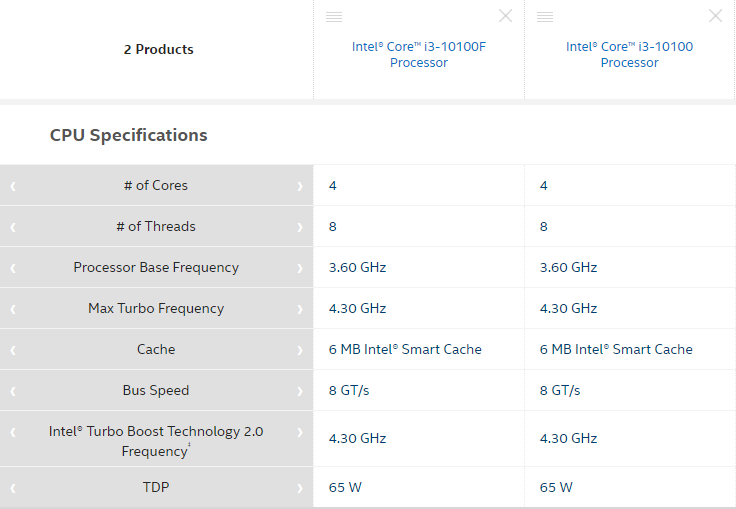Click left chevron on Processor Base Frequency row
Image resolution: width=736 pixels, height=509 pixels.
(x=13, y=268)
